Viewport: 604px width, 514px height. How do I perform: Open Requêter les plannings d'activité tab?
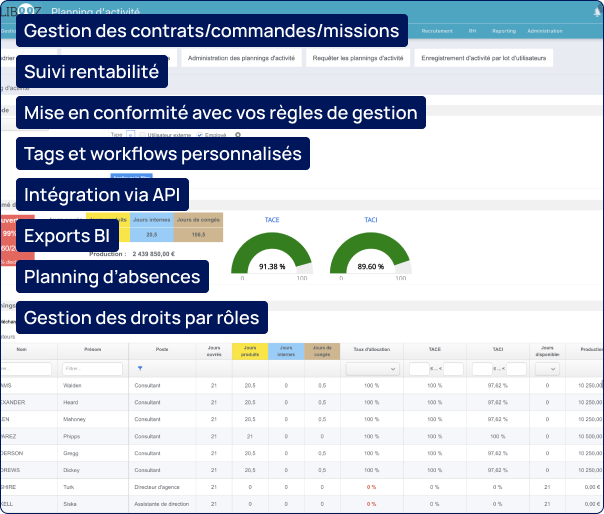point(358,58)
